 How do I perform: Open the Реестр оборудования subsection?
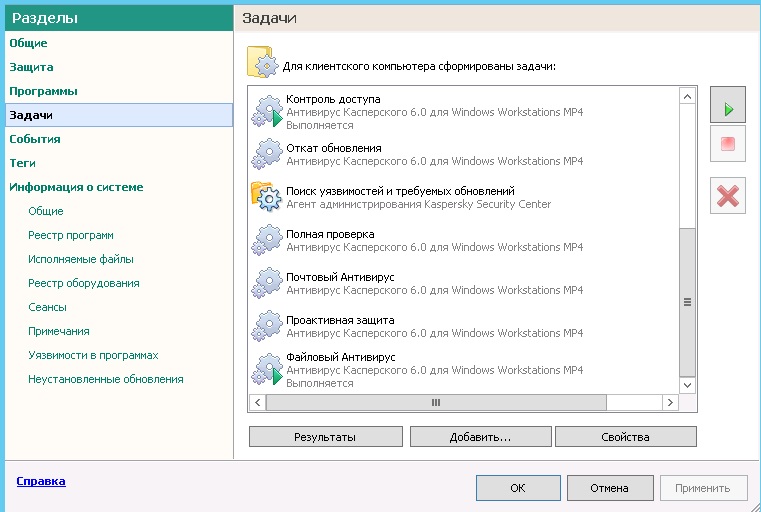(x=83, y=283)
